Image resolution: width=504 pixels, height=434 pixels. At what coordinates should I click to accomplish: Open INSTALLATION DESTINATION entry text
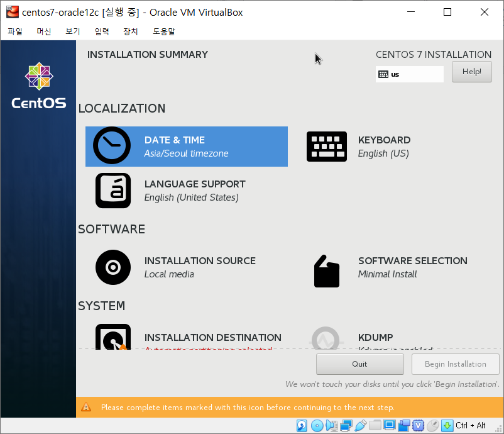[213, 341]
